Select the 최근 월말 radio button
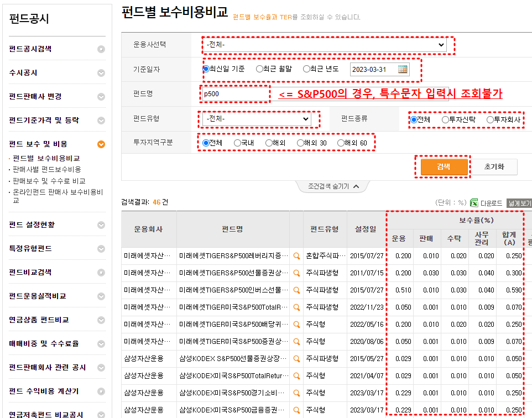 tap(259, 69)
